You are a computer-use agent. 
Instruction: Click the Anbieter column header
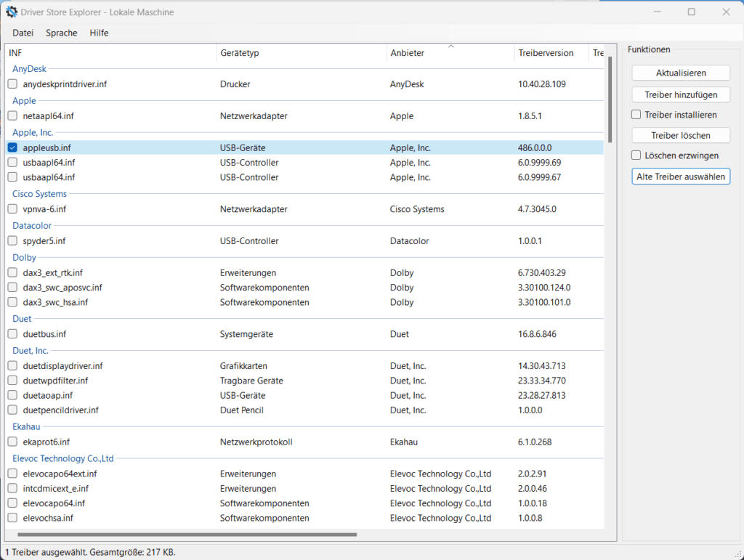[450, 52]
